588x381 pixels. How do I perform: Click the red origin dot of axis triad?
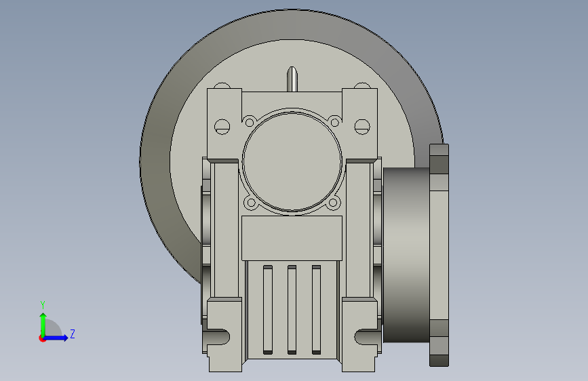pos(42,338)
